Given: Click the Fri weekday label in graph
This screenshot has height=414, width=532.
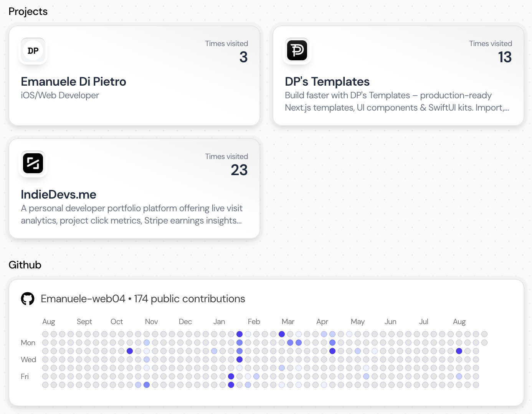Looking at the screenshot, I should (x=25, y=376).
